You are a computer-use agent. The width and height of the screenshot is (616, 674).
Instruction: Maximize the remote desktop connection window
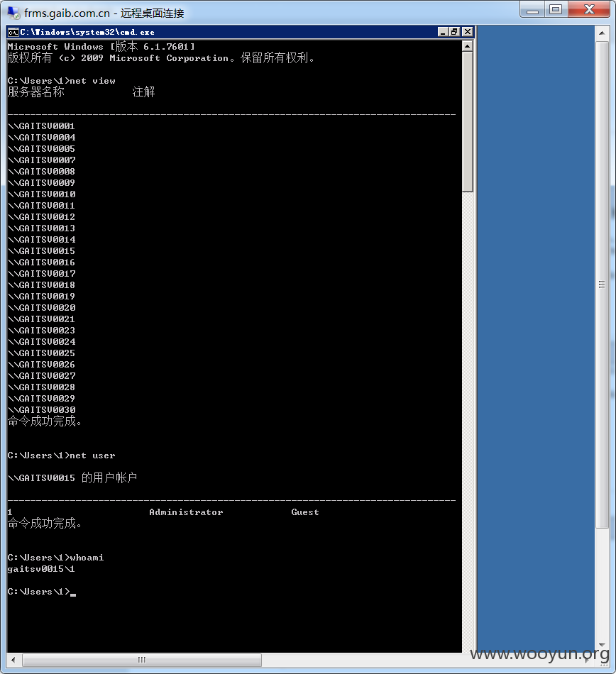click(556, 9)
